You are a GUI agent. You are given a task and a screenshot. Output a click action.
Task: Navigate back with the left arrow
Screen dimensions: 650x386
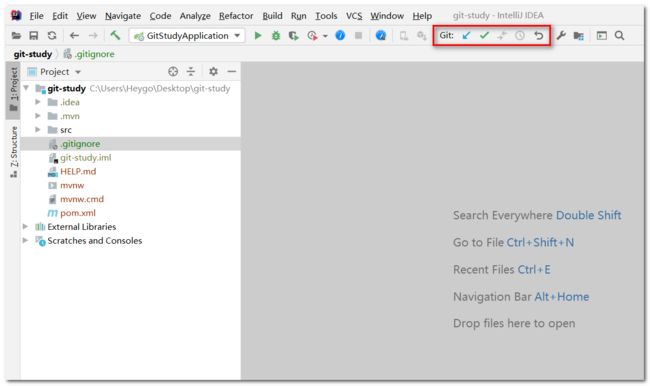pyautogui.click(x=74, y=36)
